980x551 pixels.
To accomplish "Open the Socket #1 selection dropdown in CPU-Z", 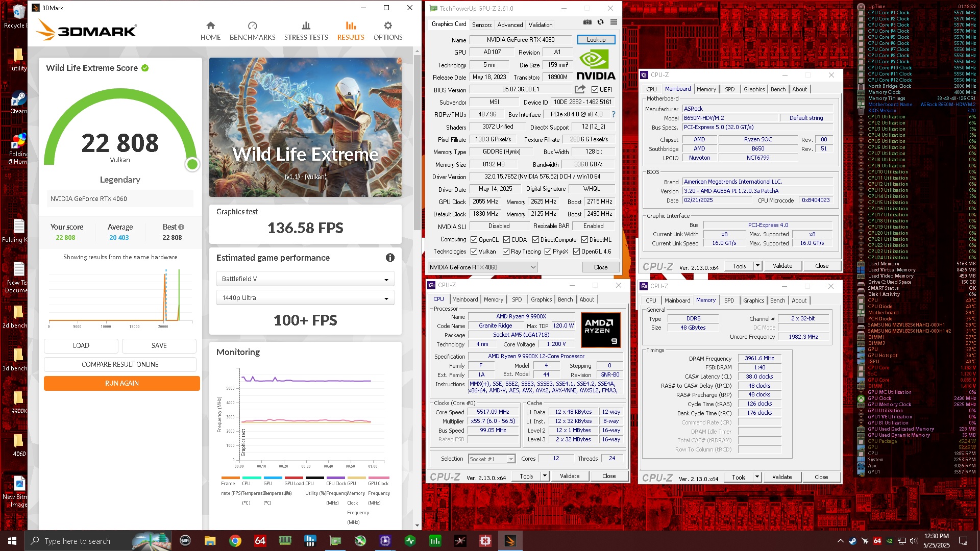I will 492,459.
